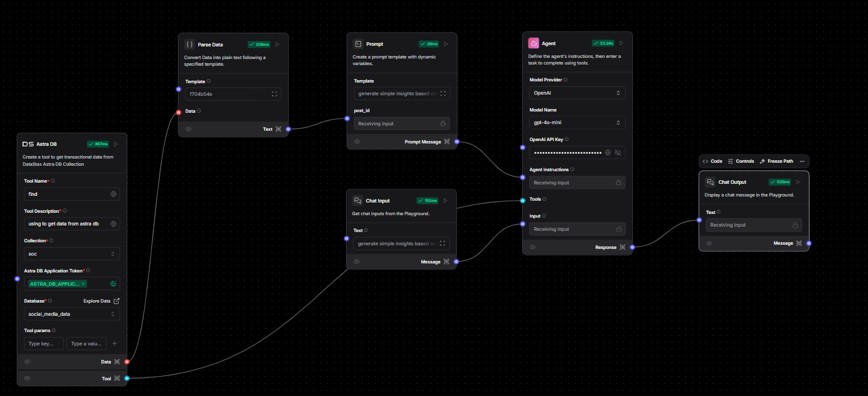
Task: Click globe icon in Tool Description field
Action: click(x=113, y=224)
